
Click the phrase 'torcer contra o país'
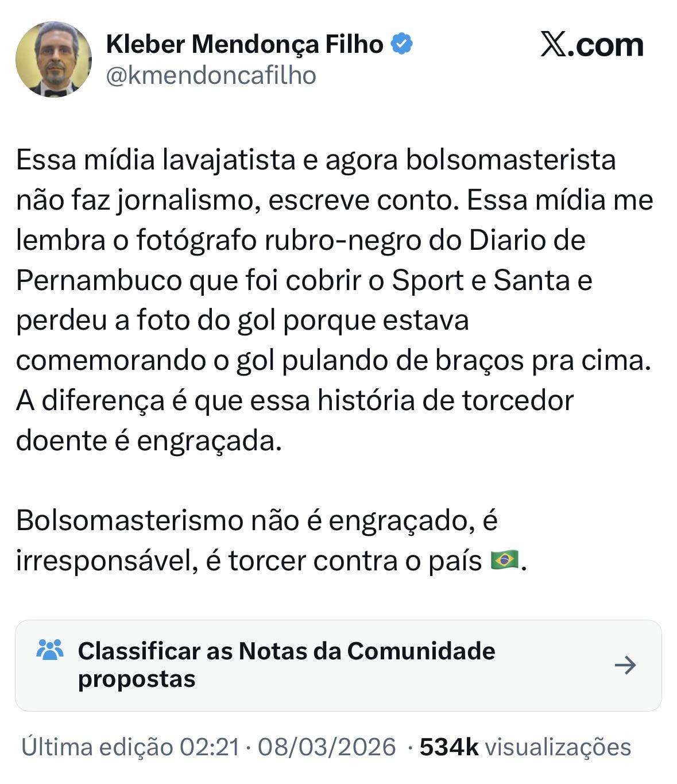click(x=355, y=561)
